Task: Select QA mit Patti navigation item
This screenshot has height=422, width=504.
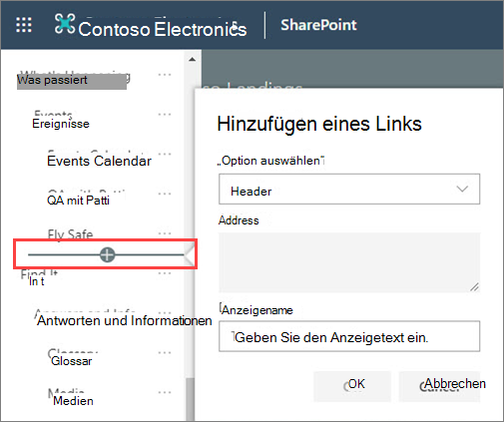Action: click(x=78, y=201)
